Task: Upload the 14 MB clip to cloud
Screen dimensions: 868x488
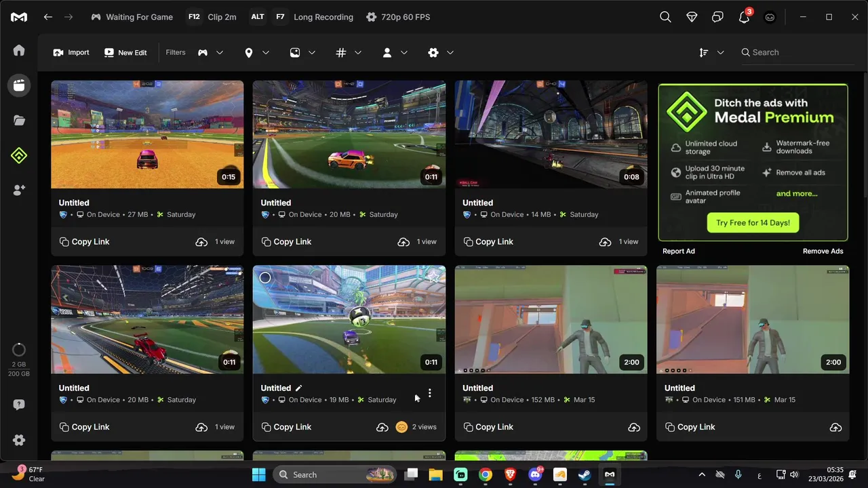Action: (x=606, y=242)
